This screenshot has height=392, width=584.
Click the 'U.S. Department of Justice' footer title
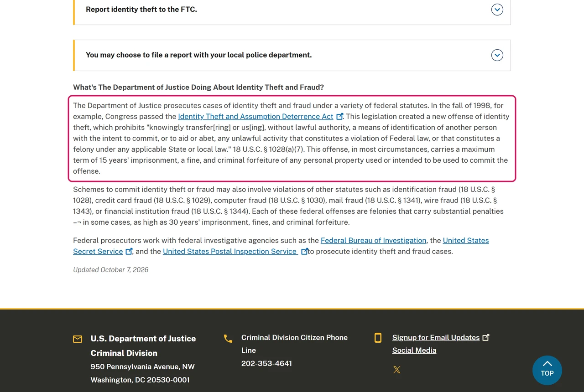(x=143, y=338)
